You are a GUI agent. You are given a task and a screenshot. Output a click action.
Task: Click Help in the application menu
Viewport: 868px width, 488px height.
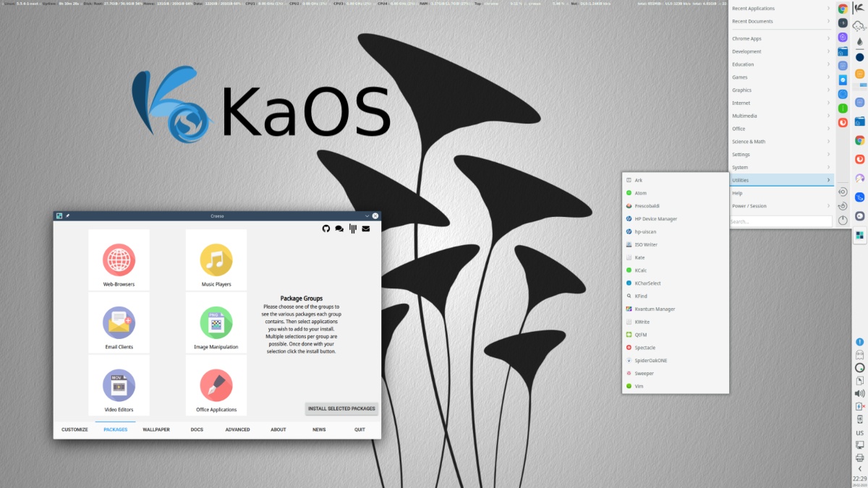coord(781,193)
